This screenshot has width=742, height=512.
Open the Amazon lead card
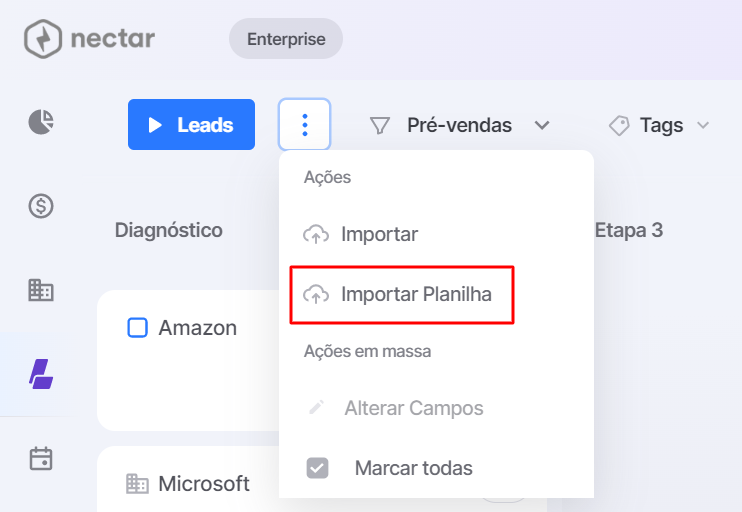(189, 361)
